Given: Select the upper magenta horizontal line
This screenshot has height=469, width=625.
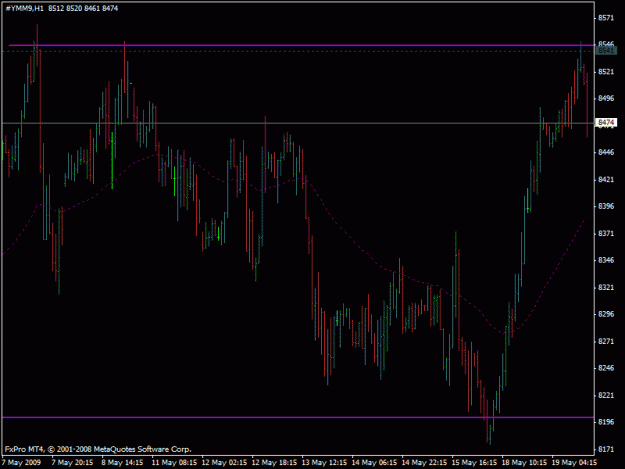Looking at the screenshot, I should (x=301, y=45).
